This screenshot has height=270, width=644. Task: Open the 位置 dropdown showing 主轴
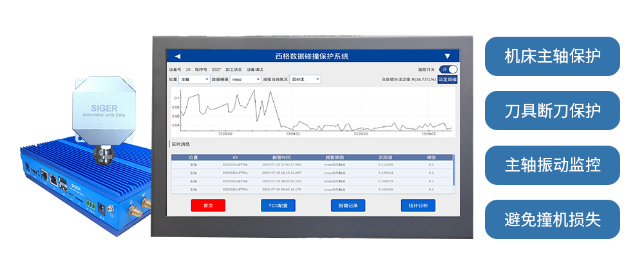click(x=194, y=79)
